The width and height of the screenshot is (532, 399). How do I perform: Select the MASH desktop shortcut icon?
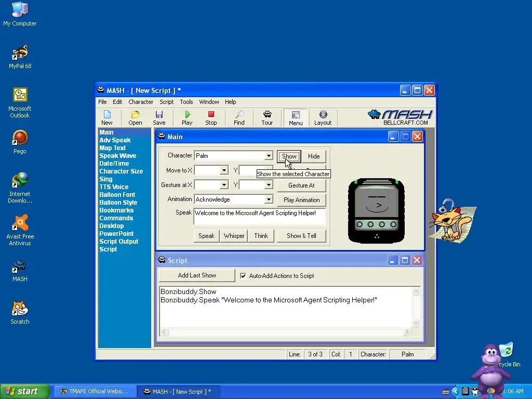click(x=20, y=270)
